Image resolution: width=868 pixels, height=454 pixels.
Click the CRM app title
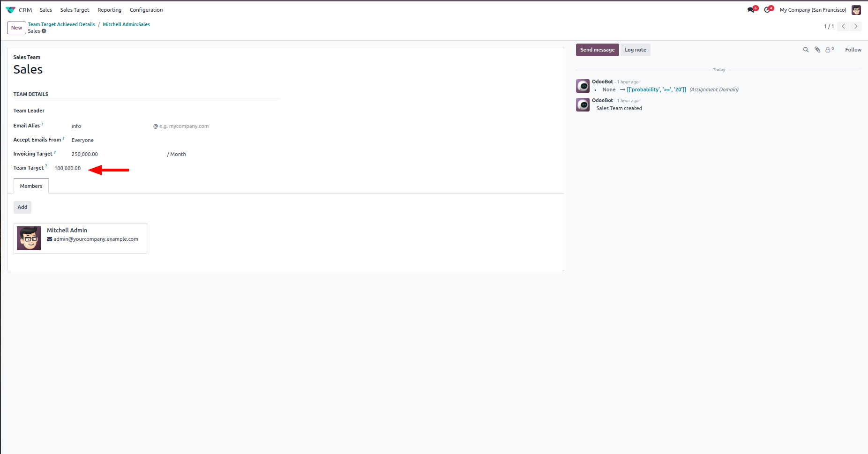[25, 10]
